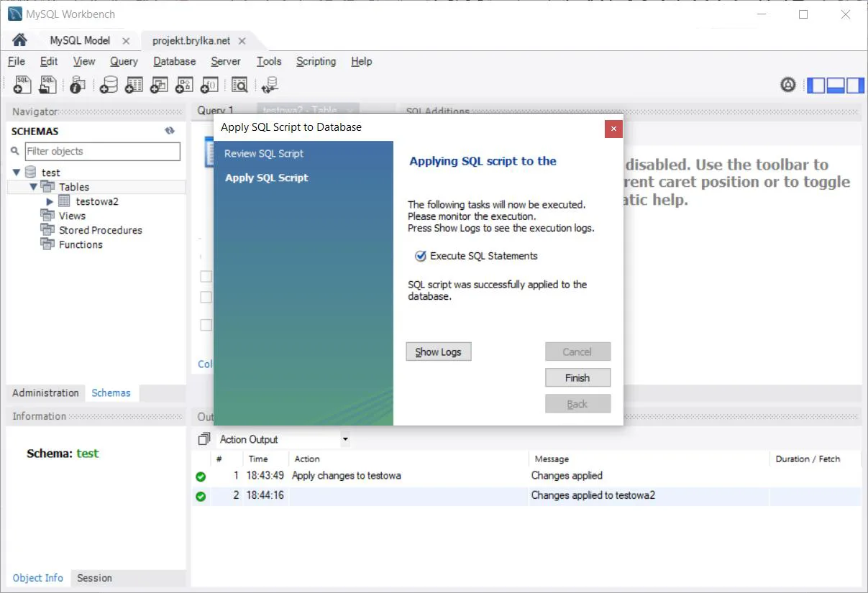Open the Edit menu
Image resolution: width=868 pixels, height=593 pixels.
49,61
